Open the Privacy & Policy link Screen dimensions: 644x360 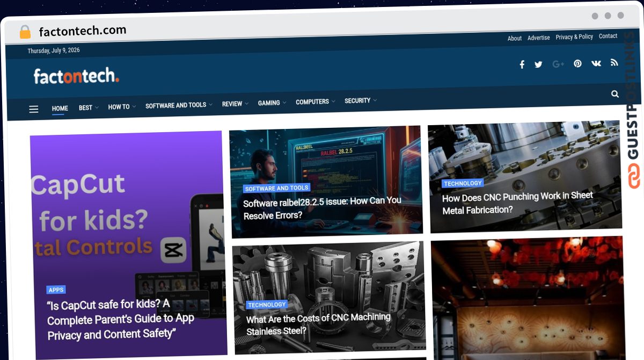[574, 37]
